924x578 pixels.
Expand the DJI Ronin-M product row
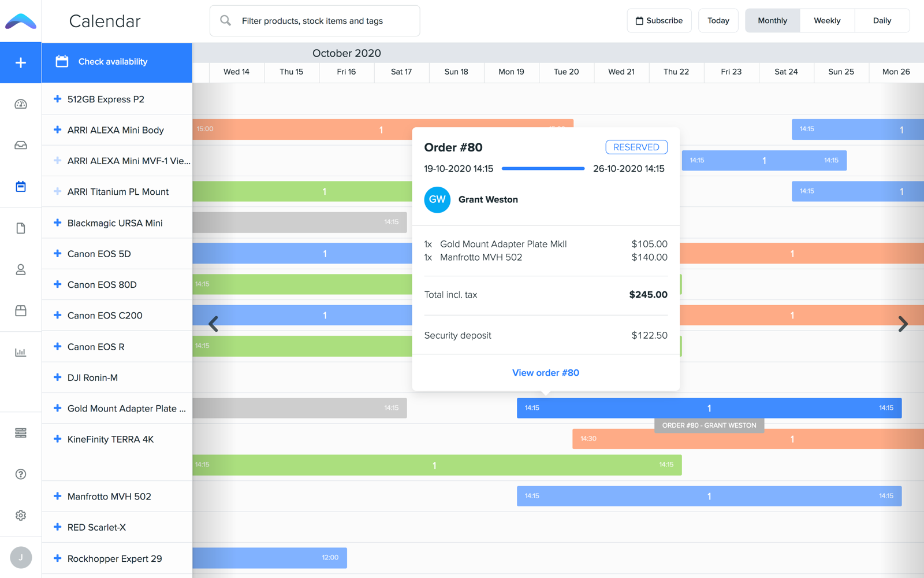coord(58,377)
